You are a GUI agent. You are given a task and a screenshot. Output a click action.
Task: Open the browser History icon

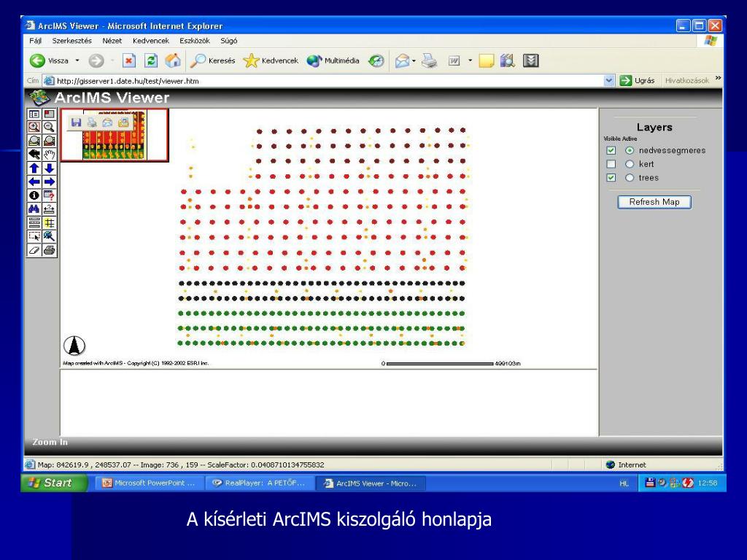(376, 61)
